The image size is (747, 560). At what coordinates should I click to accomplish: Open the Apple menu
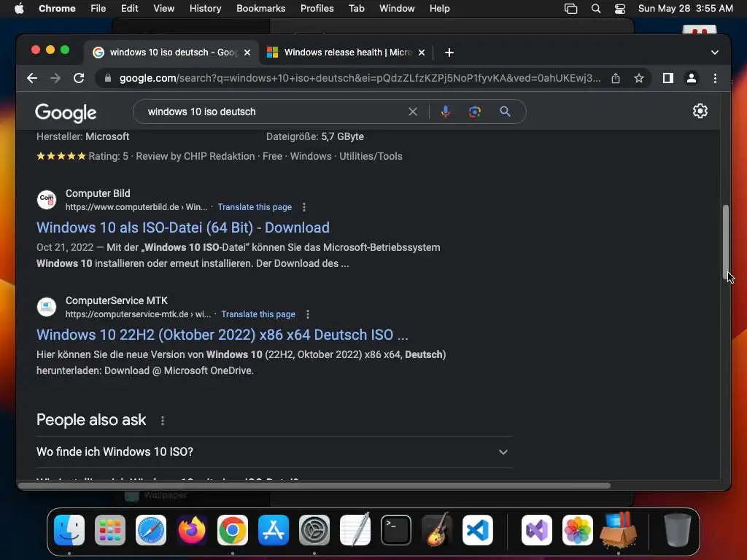(x=19, y=8)
